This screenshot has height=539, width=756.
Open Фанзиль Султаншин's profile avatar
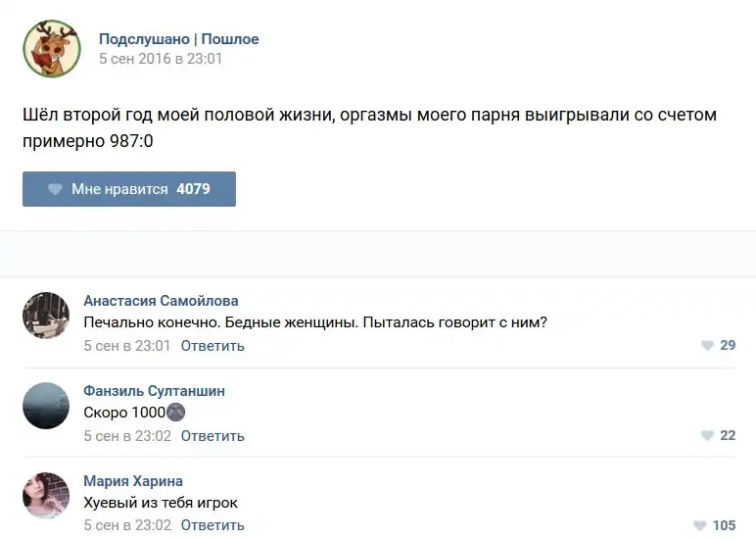tap(46, 406)
